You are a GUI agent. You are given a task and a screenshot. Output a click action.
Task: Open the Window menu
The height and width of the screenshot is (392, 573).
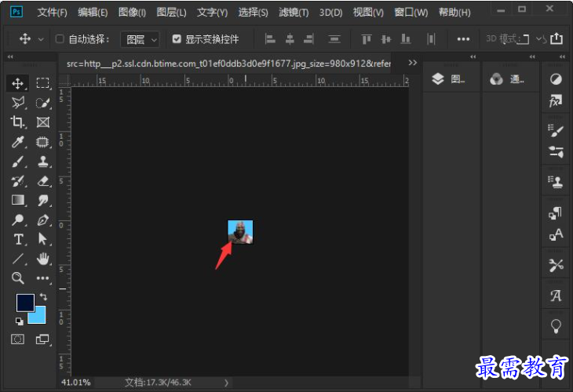click(411, 13)
